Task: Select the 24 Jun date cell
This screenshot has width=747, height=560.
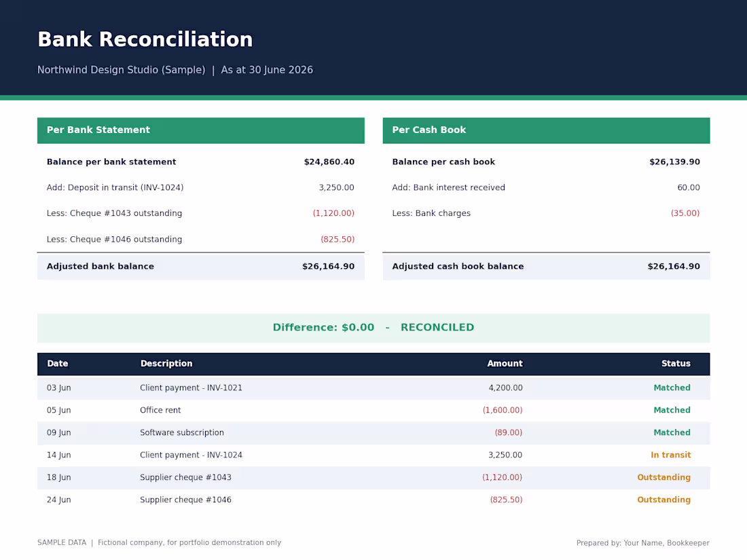Action: click(x=58, y=500)
